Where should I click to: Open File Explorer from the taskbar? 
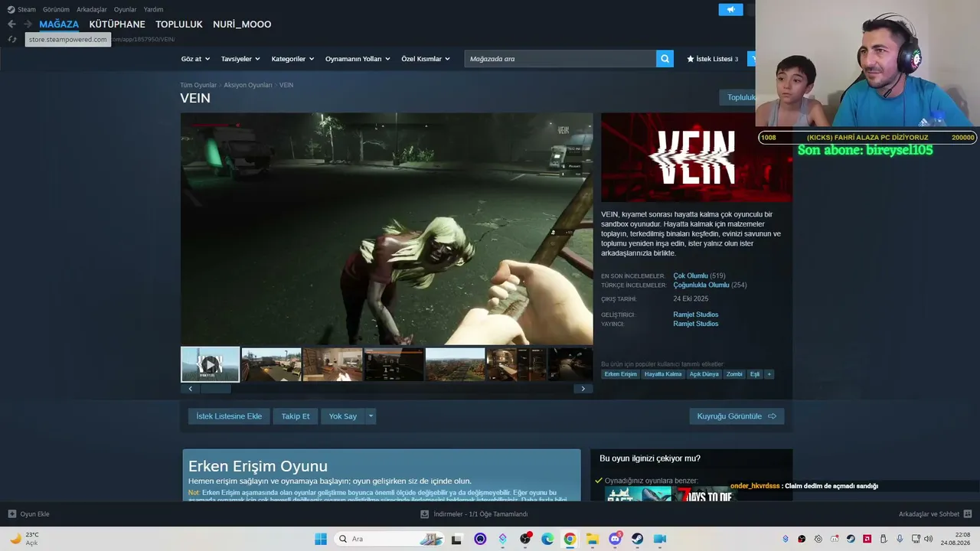(x=592, y=539)
